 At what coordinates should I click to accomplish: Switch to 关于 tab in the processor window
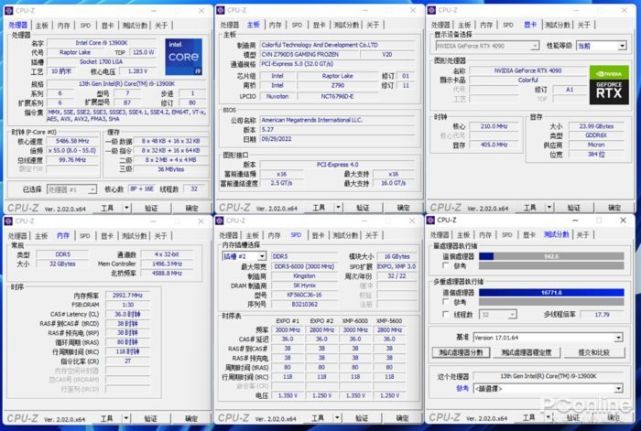coord(161,25)
